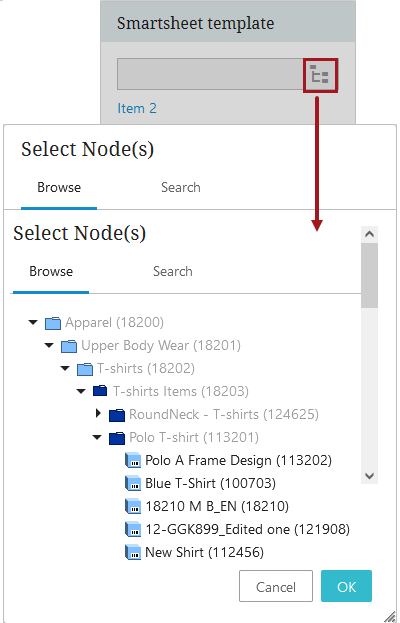The height and width of the screenshot is (623, 400).
Task: Click the scrollbar down arrow
Action: (x=369, y=476)
